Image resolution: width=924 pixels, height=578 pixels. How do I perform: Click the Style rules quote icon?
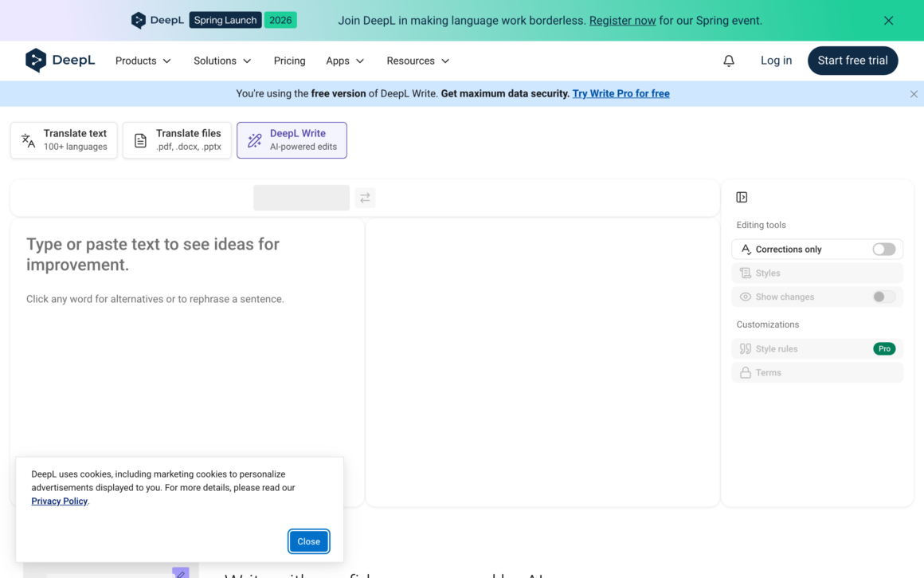click(746, 348)
